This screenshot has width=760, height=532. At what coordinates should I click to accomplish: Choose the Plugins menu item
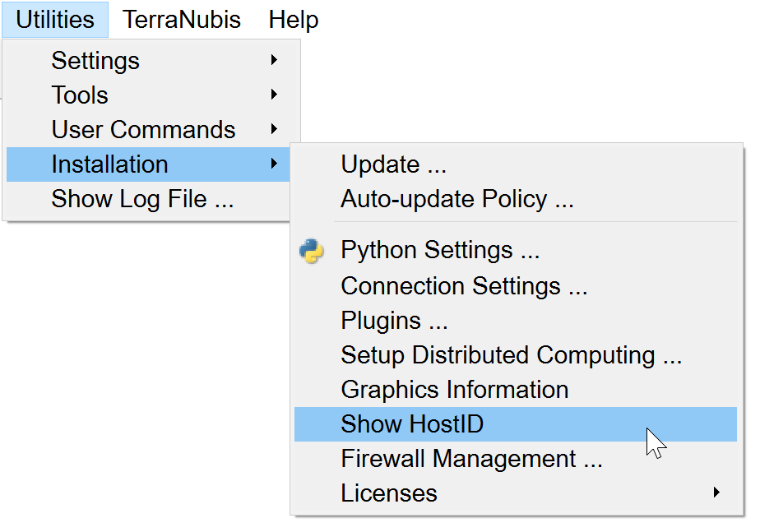point(392,321)
